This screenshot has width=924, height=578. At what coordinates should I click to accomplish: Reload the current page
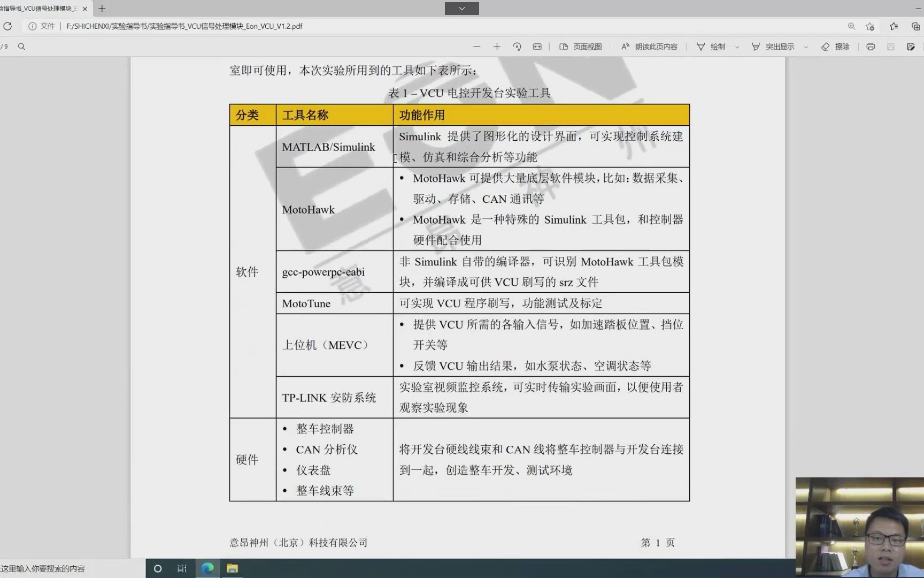tap(8, 26)
